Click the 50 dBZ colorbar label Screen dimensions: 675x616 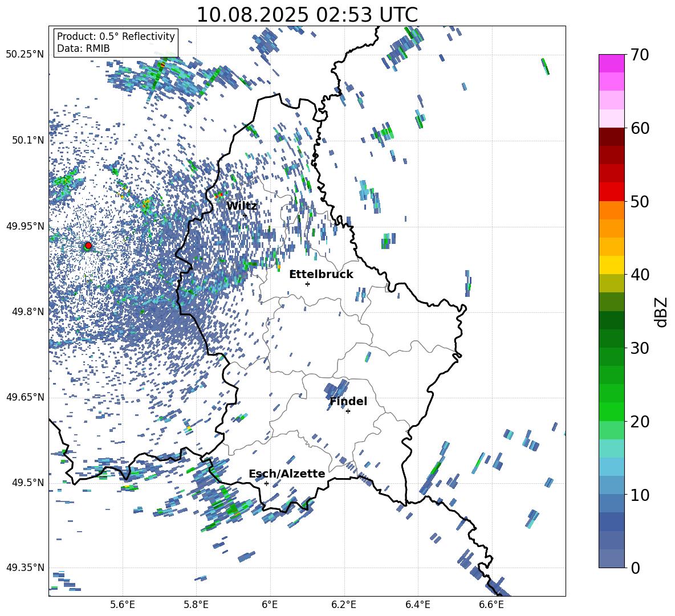point(639,201)
